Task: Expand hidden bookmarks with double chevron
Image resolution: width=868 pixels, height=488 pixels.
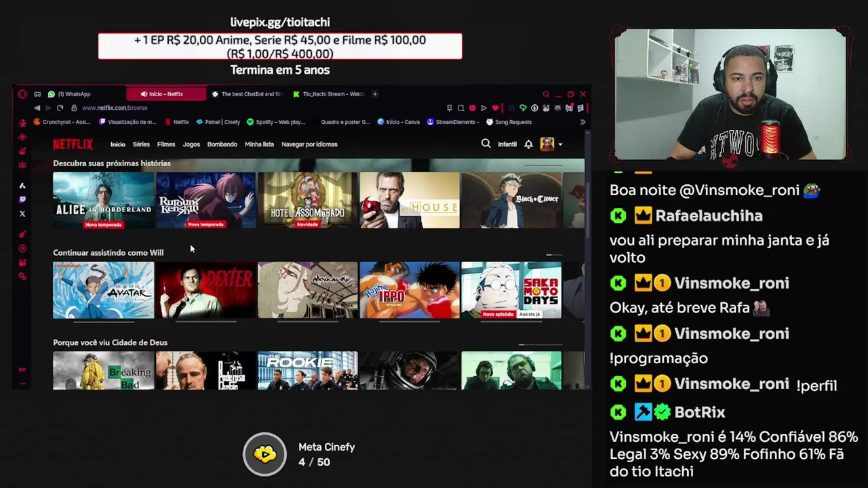Action: click(583, 122)
